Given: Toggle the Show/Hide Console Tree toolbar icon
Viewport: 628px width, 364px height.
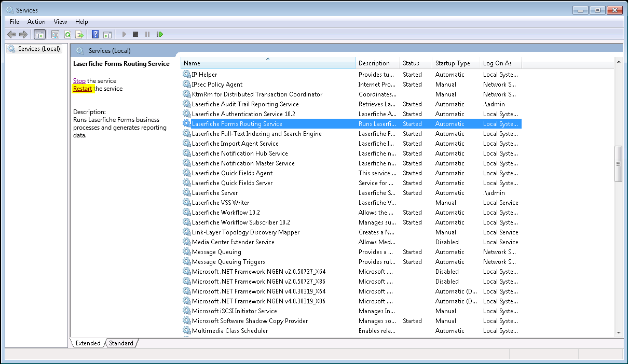Looking at the screenshot, I should pyautogui.click(x=39, y=34).
